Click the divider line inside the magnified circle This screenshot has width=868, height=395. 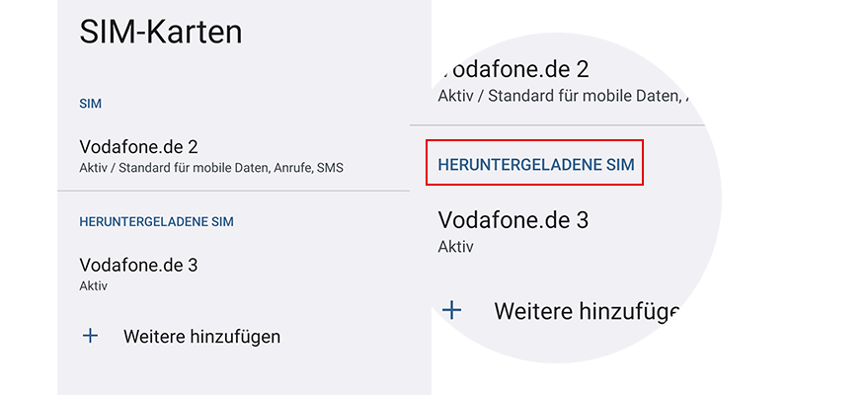(x=558, y=125)
